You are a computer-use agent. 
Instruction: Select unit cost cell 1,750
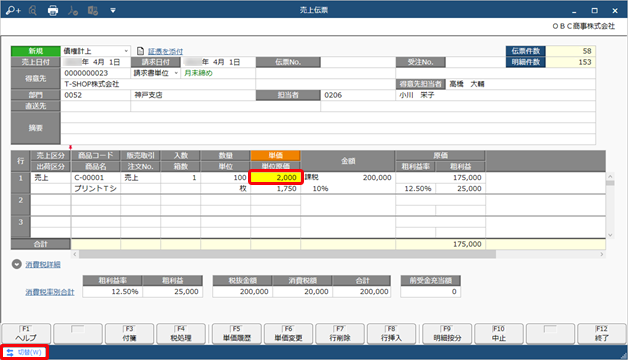[x=276, y=189]
